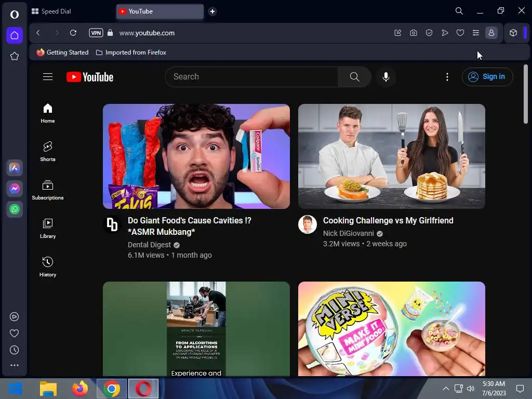The image size is (532, 399).
Task: Click title Cooking Challenge vs My Girlfriend
Action: 388,220
